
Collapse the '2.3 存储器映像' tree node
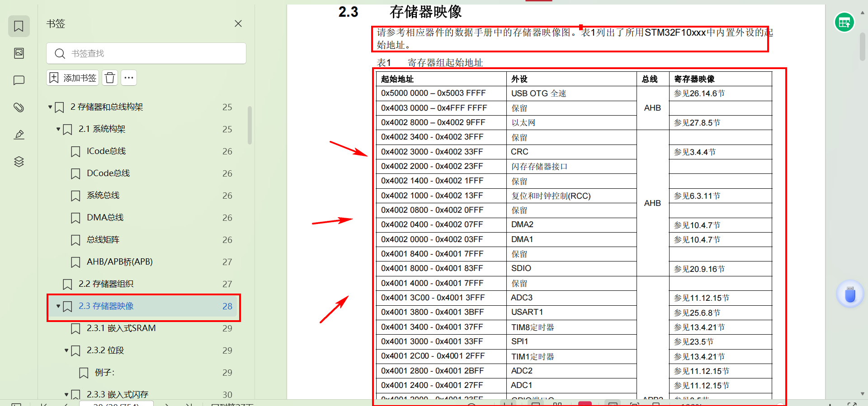click(x=58, y=306)
